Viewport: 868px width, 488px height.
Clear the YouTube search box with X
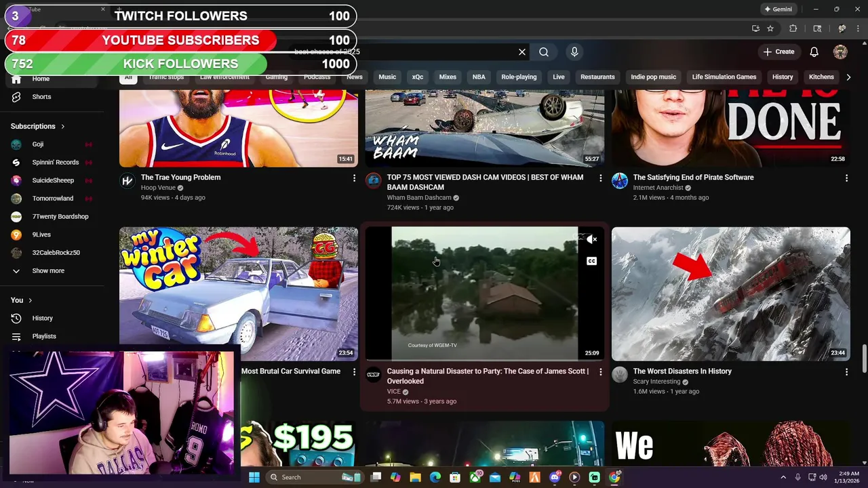pos(522,52)
